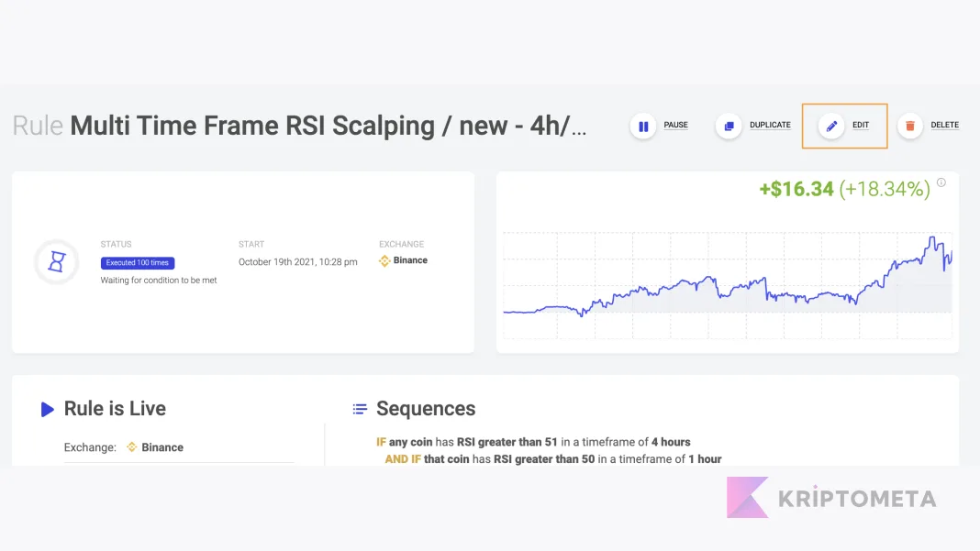
Task: Click the trash Delete icon
Action: [x=910, y=127]
